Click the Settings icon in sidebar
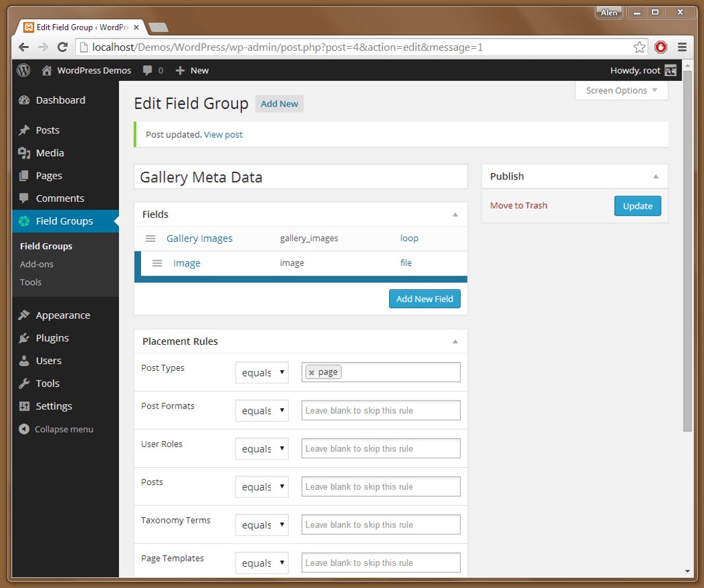Image resolution: width=704 pixels, height=588 pixels. [24, 407]
